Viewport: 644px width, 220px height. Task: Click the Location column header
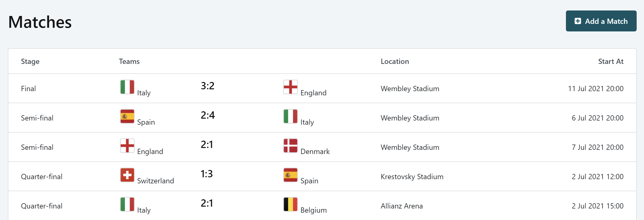[x=395, y=61]
